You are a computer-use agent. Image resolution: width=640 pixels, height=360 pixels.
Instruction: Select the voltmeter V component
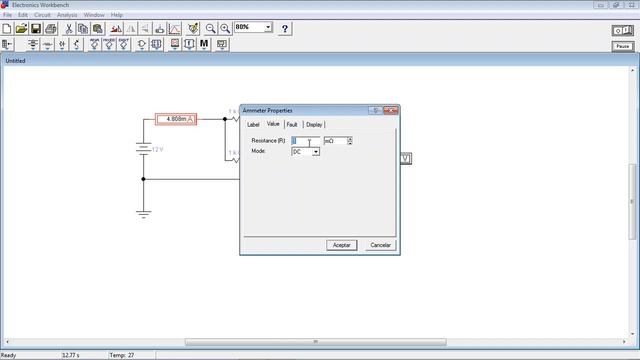[406, 158]
